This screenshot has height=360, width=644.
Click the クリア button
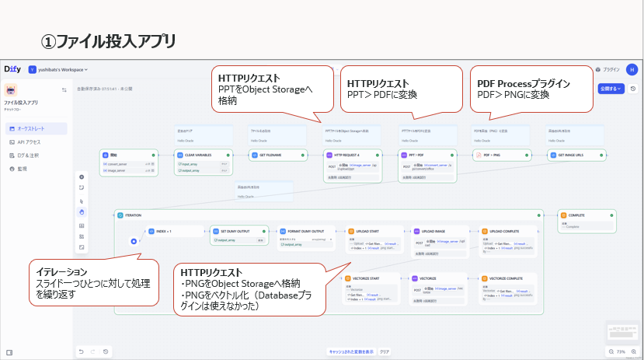(385, 351)
